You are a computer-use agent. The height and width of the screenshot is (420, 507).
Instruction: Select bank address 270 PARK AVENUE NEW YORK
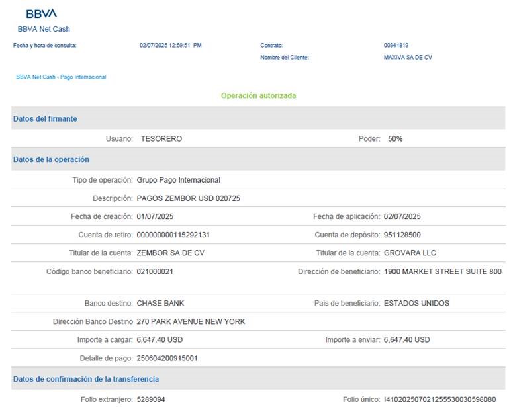[x=191, y=321]
